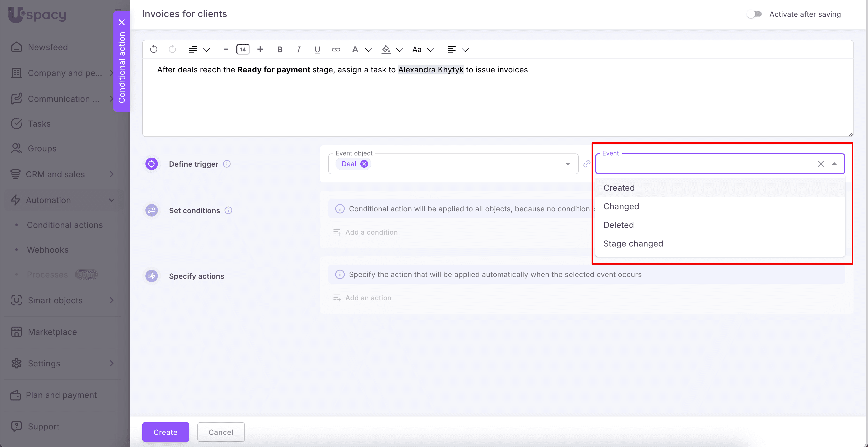This screenshot has height=447, width=868.
Task: Enable the Activate after saving toggle
Action: (x=754, y=14)
